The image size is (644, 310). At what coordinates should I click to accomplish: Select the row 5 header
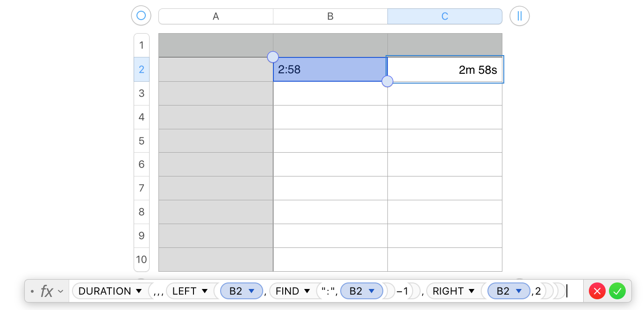pos(142,141)
